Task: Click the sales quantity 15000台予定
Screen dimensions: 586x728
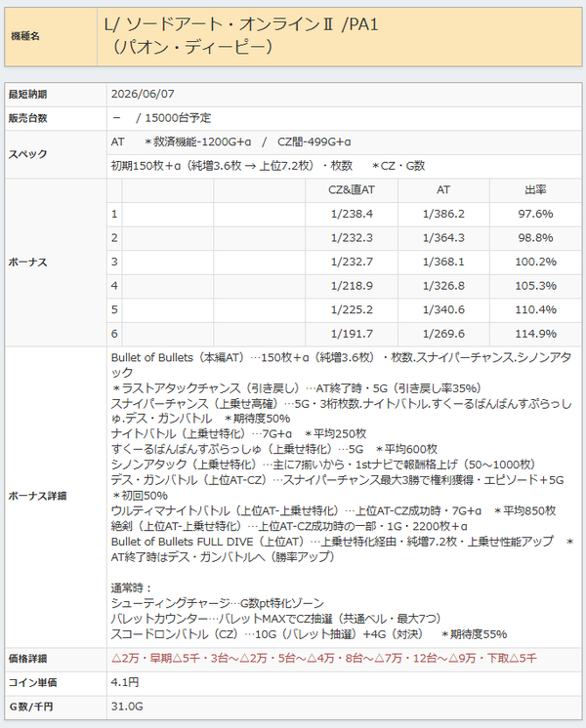Action: pos(178,118)
